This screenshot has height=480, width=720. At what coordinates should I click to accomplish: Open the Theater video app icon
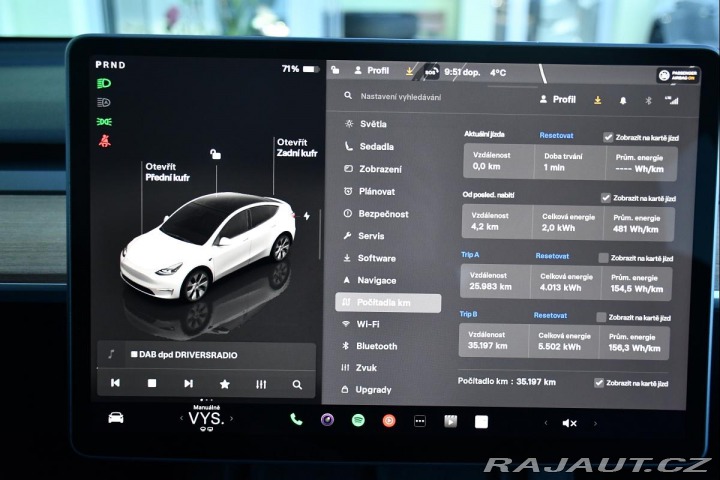pos(450,421)
